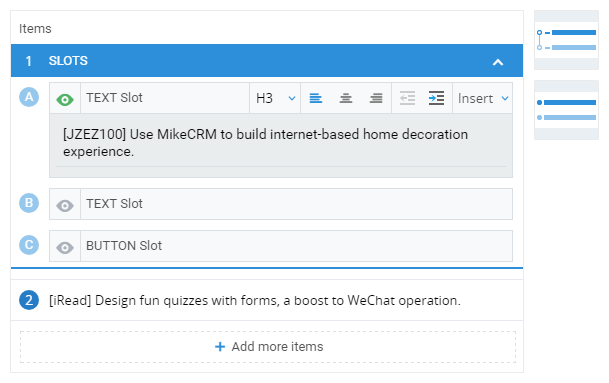Open slot B TEXT Slot row
The width and height of the screenshot is (609, 383).
click(281, 204)
